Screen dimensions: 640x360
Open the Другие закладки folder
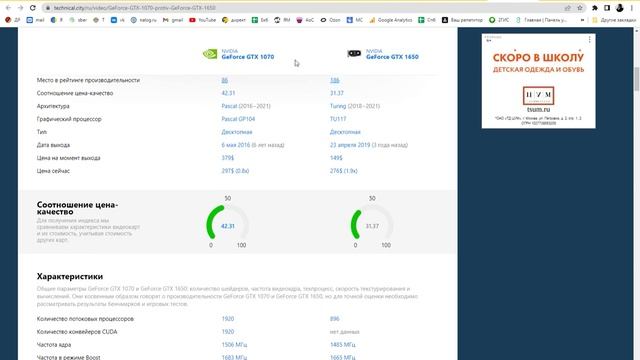tap(613, 20)
